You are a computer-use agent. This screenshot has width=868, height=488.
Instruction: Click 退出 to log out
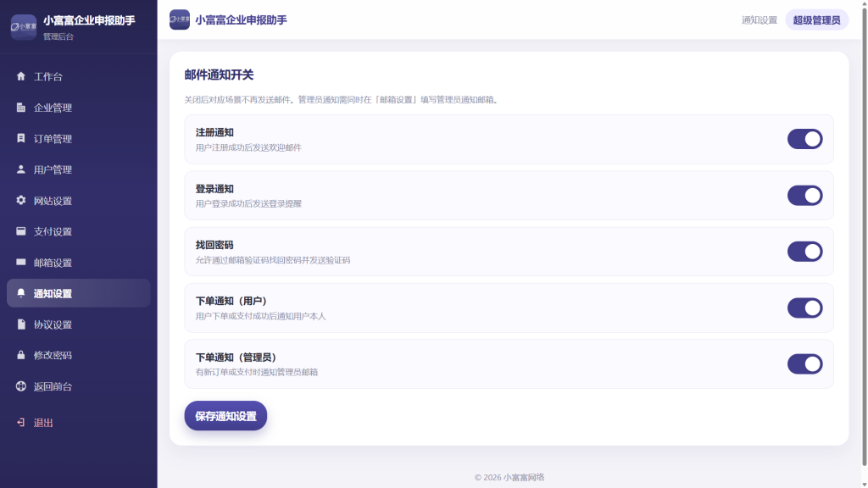click(79, 423)
